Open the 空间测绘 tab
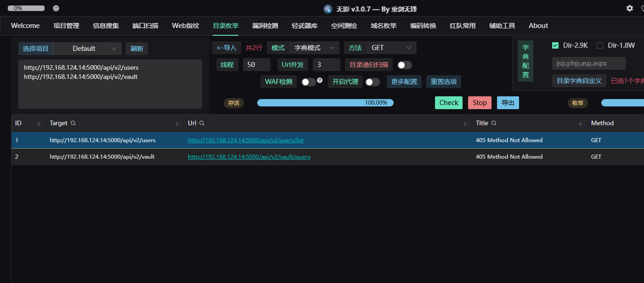The width and height of the screenshot is (644, 283). (344, 26)
